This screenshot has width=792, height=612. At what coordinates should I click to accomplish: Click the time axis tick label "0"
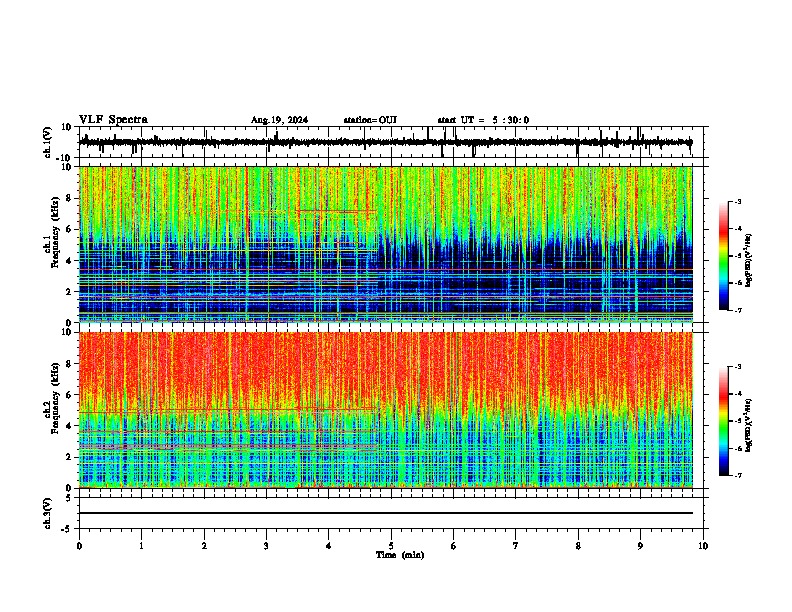pyautogui.click(x=79, y=546)
